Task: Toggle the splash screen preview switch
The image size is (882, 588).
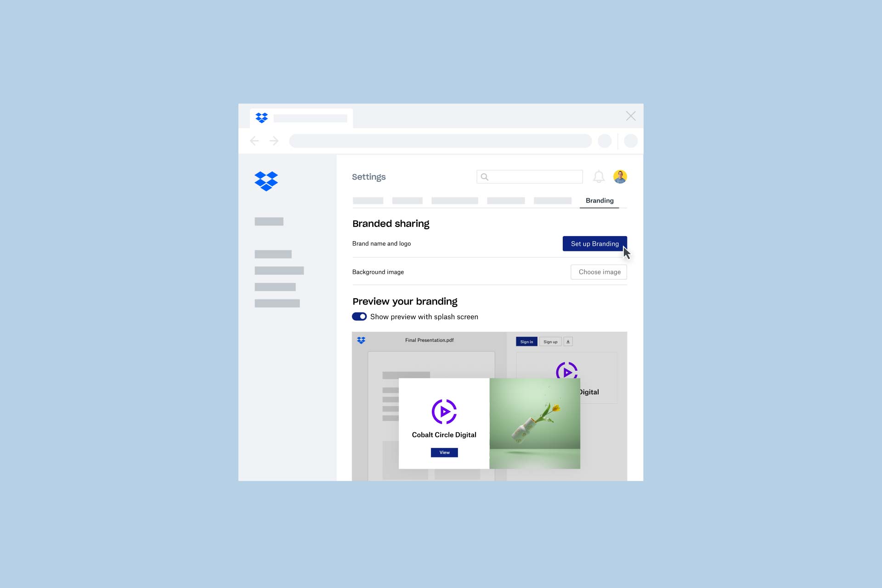Action: pos(360,317)
